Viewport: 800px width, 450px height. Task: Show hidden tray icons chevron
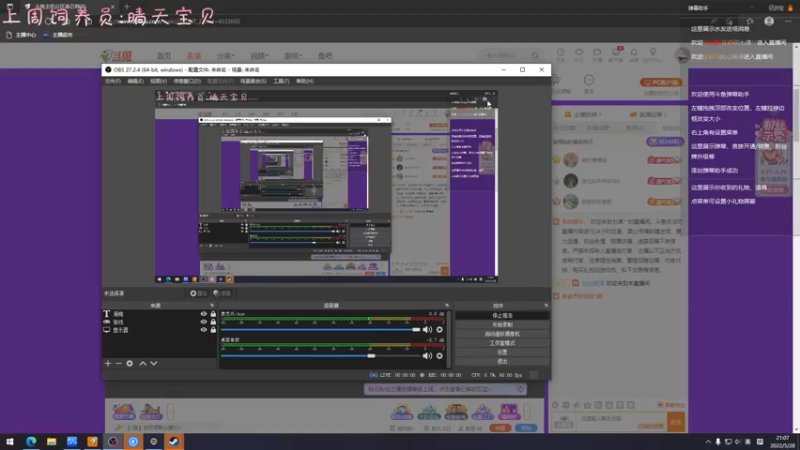coord(708,442)
